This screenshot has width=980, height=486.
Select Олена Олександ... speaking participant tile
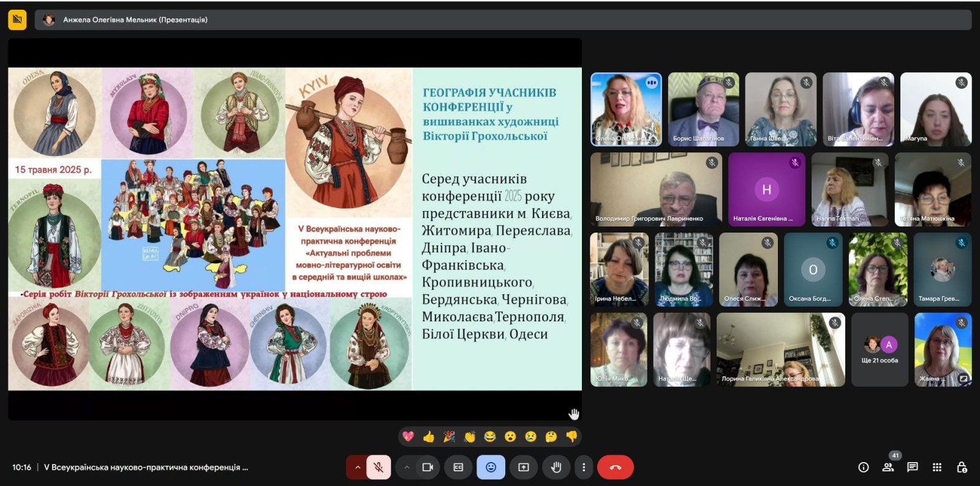pyautogui.click(x=626, y=110)
